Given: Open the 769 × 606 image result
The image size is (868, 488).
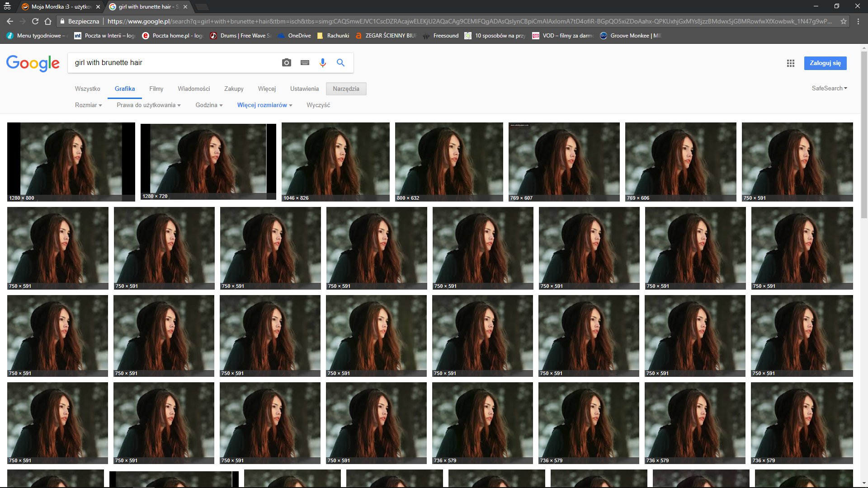Looking at the screenshot, I should 681,162.
